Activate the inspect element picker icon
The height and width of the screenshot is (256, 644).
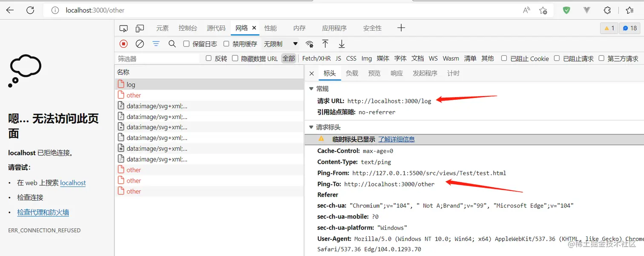coord(124,28)
